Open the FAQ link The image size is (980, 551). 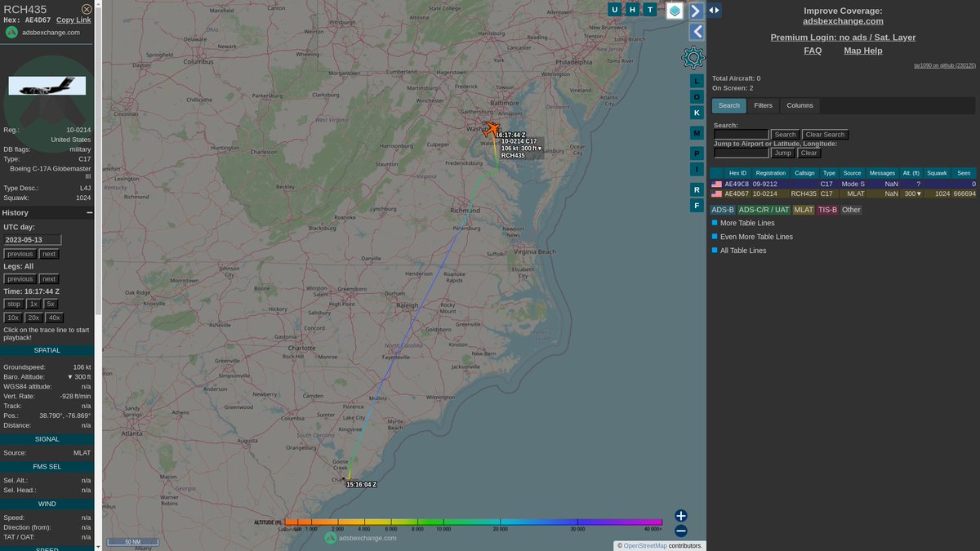[x=813, y=51]
